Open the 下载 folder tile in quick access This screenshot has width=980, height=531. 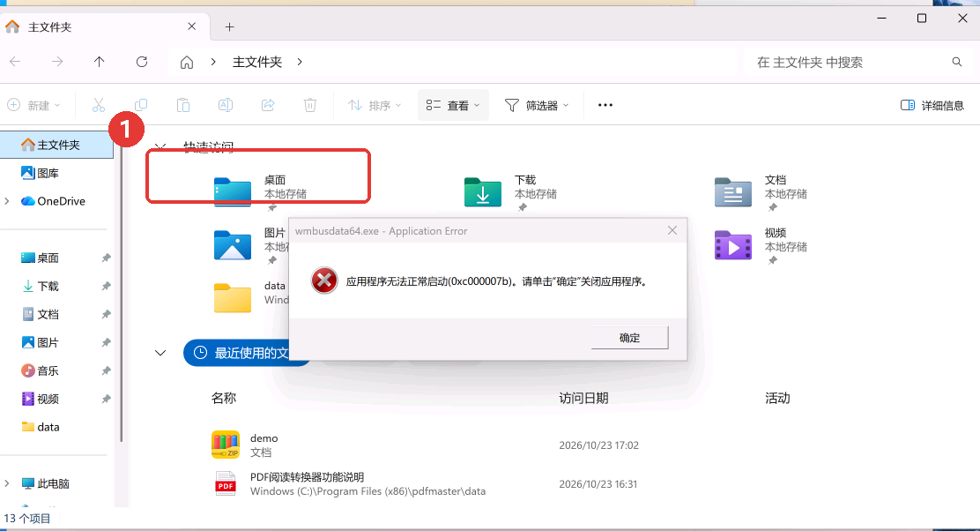coord(510,192)
